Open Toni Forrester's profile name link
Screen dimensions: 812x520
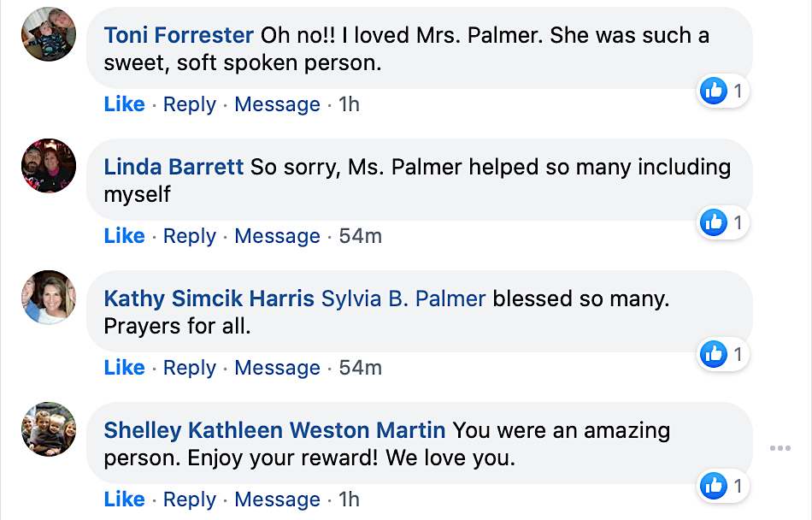coord(179,36)
